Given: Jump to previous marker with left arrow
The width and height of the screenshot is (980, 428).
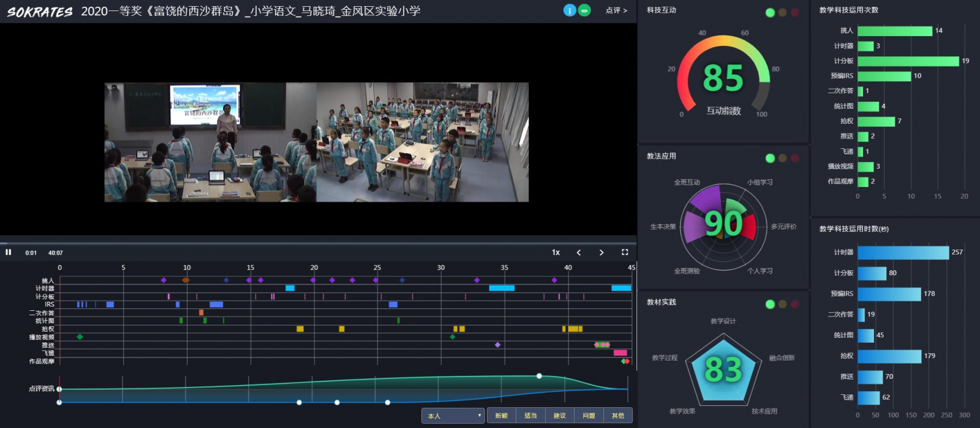Looking at the screenshot, I should click(x=579, y=252).
